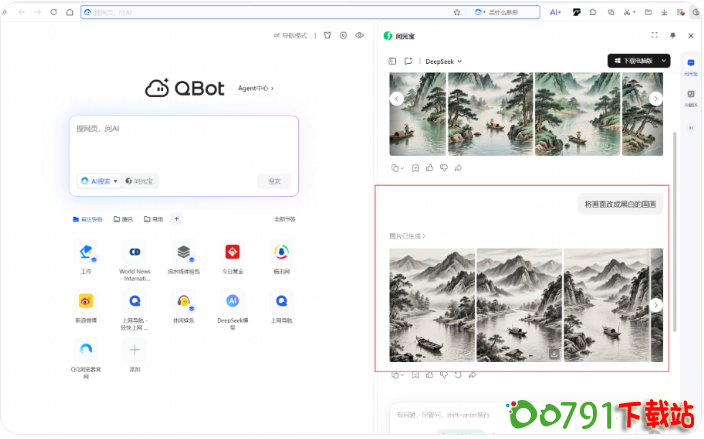The height and width of the screenshot is (439, 704).
Task: Click thumbs up under the color paintings
Action: pos(429,168)
